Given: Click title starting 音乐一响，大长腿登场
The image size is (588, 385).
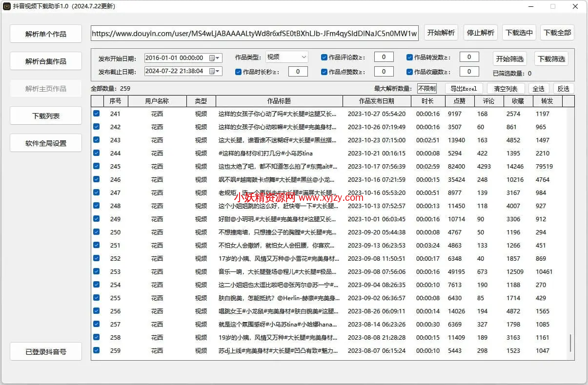Looking at the screenshot, I should click(278, 271).
